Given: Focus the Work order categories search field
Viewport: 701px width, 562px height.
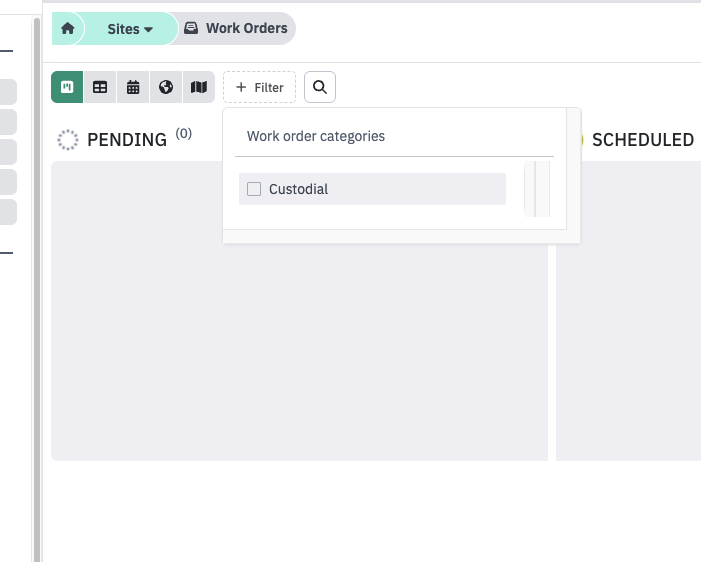Looking at the screenshot, I should coord(394,136).
